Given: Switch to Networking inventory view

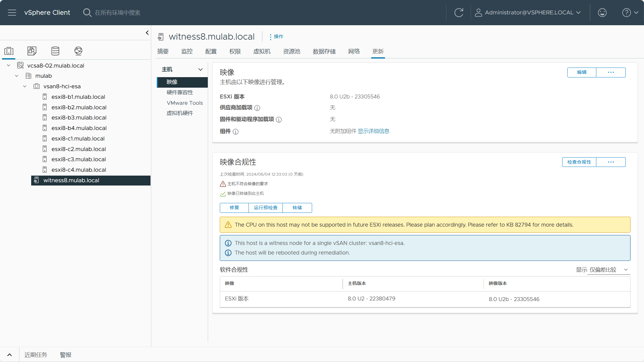Looking at the screenshot, I should coord(78,51).
